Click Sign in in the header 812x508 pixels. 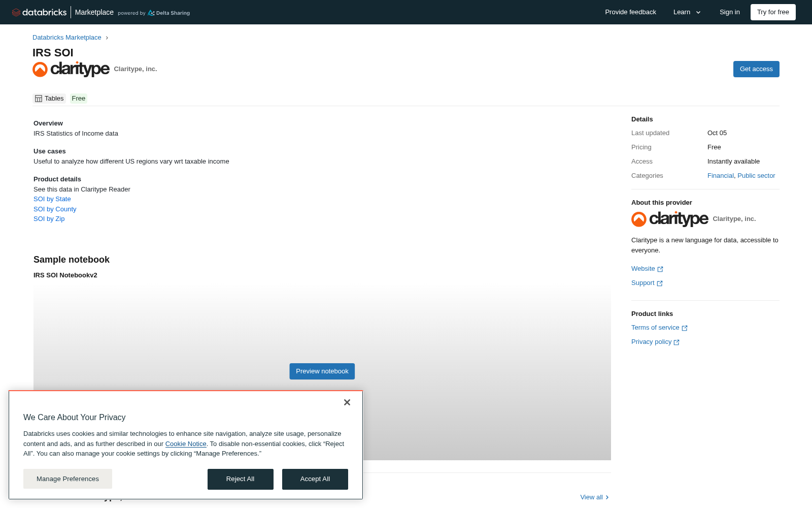click(730, 12)
